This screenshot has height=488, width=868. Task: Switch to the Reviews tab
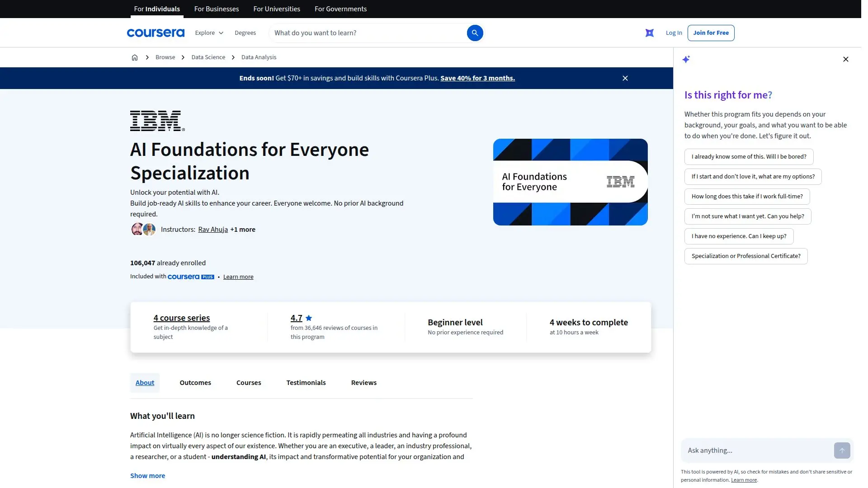[364, 383]
